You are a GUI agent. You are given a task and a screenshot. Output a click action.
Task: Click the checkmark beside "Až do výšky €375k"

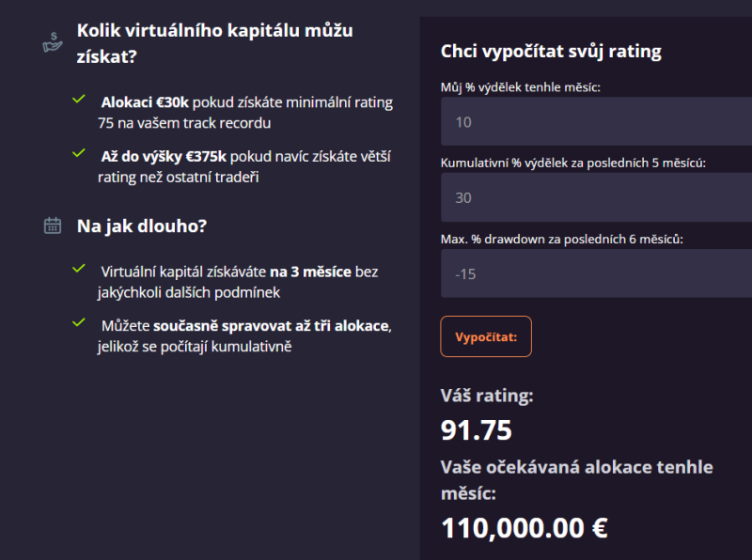coord(78,151)
